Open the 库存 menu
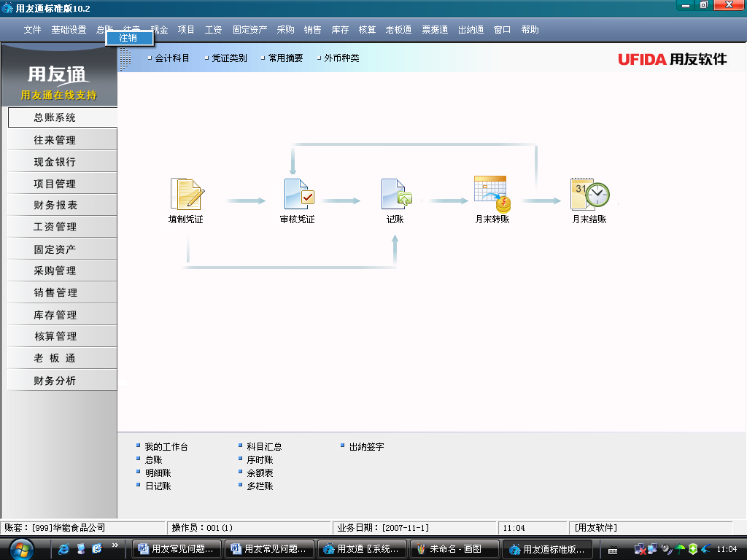Image resolution: width=747 pixels, height=560 pixels. 340,29
